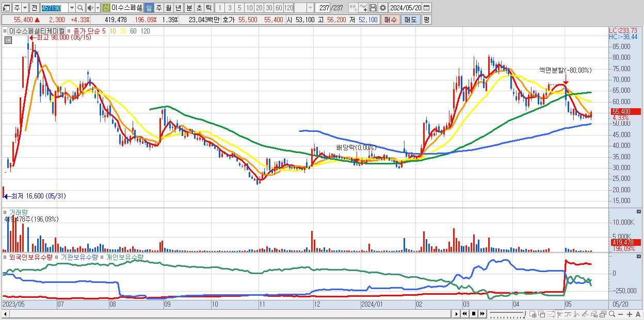This screenshot has height=320, width=644.
Task: Click the overlapping windows icon at bottom
Action: pos(541,314)
